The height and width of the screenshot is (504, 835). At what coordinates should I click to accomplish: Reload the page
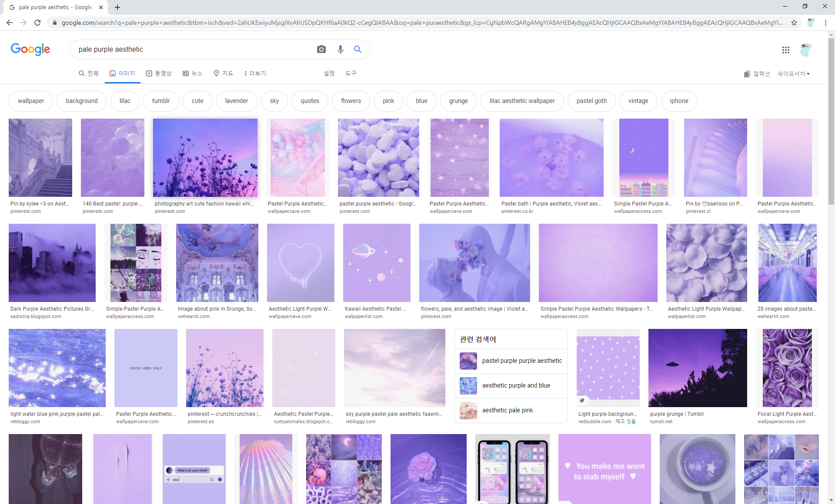(x=37, y=23)
